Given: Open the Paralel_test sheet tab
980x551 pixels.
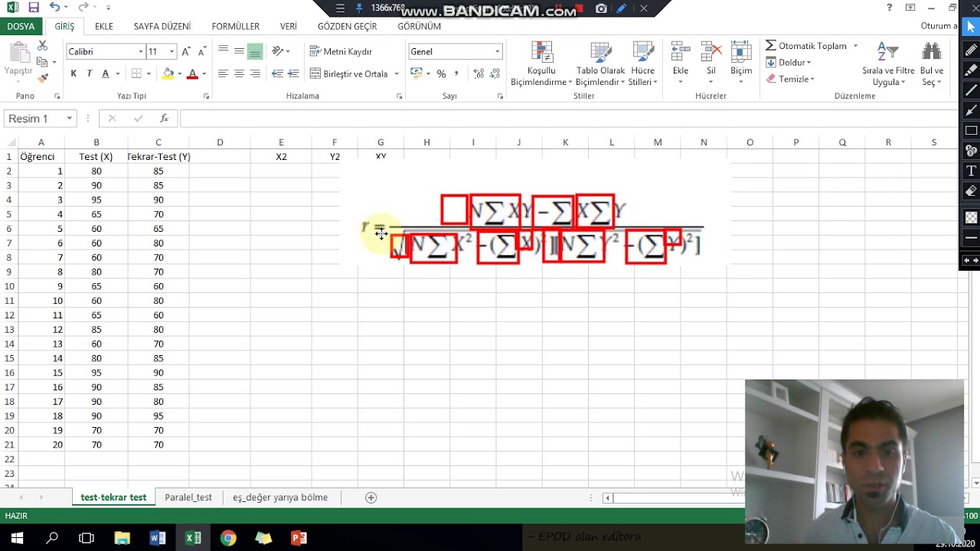Looking at the screenshot, I should [188, 497].
